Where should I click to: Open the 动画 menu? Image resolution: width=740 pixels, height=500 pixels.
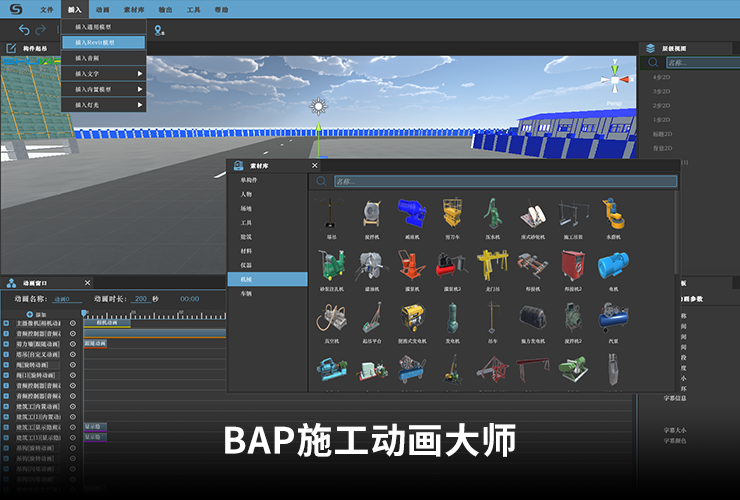(102, 9)
